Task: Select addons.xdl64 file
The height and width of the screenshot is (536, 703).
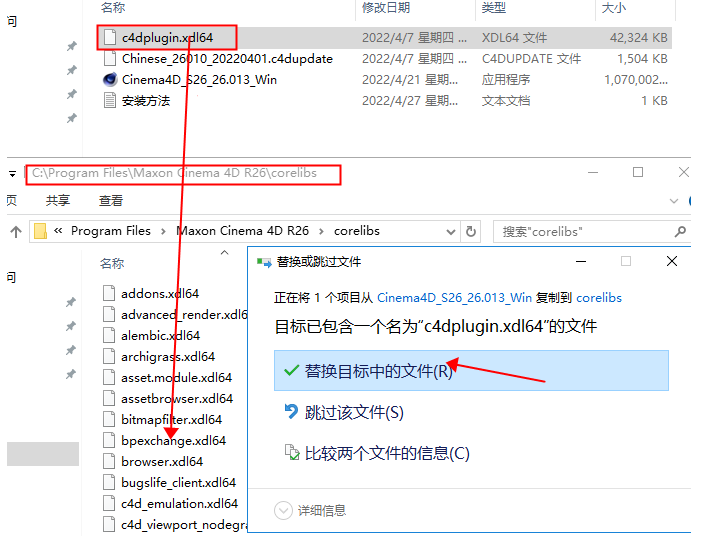Action: (x=160, y=294)
